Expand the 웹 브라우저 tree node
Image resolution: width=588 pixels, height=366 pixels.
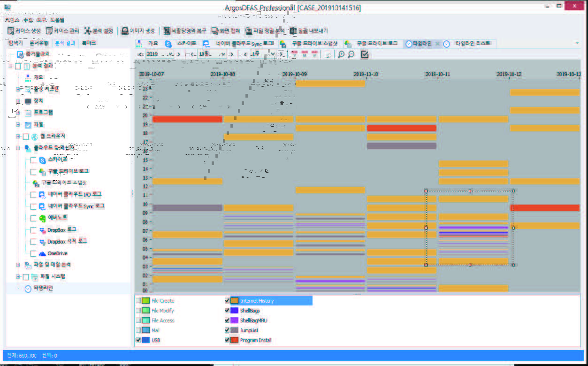(x=18, y=136)
